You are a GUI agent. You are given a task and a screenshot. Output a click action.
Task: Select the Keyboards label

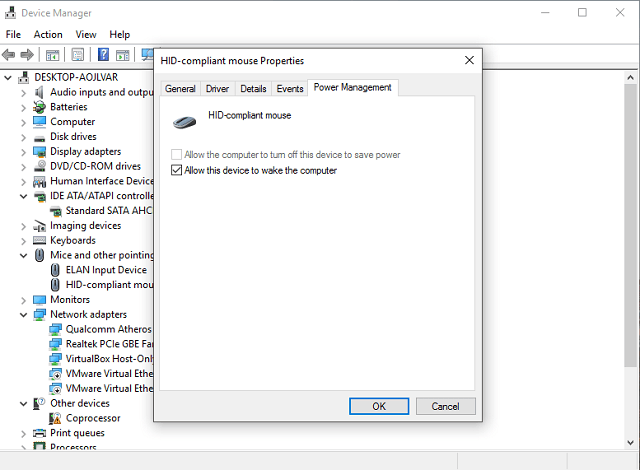73,240
